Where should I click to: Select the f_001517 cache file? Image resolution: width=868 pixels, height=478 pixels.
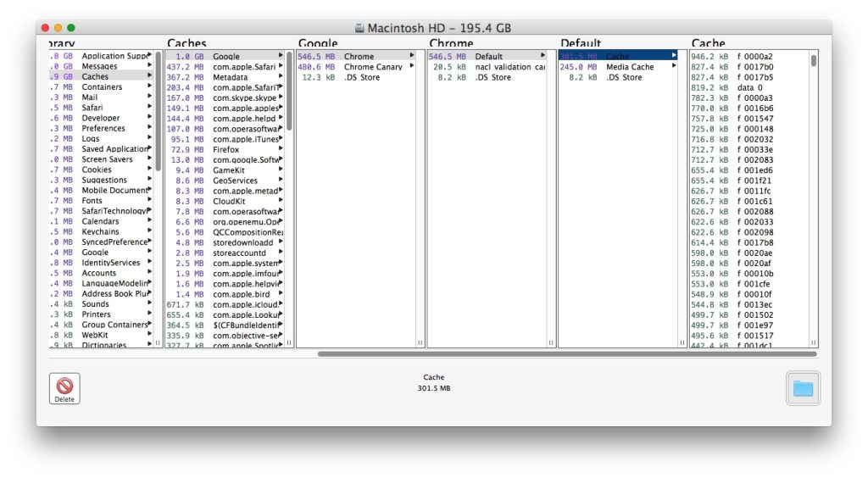(x=749, y=336)
